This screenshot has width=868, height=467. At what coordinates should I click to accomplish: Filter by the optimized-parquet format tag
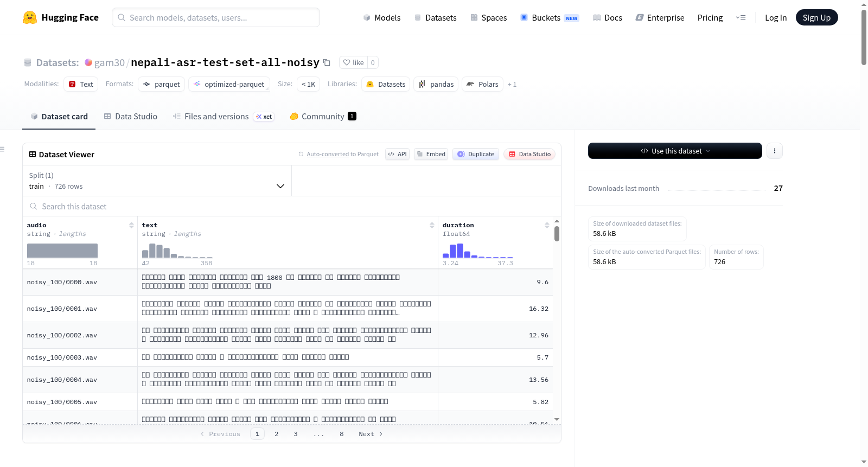229,84
